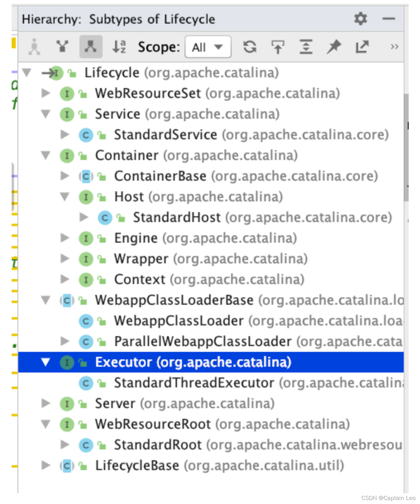The height and width of the screenshot is (504, 420).
Task: Expand the Context node
Action: (65, 279)
